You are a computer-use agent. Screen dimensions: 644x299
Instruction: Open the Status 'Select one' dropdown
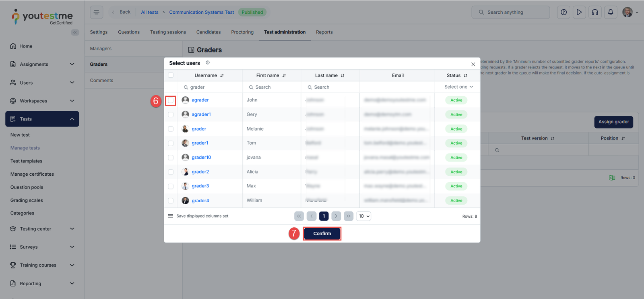click(458, 87)
